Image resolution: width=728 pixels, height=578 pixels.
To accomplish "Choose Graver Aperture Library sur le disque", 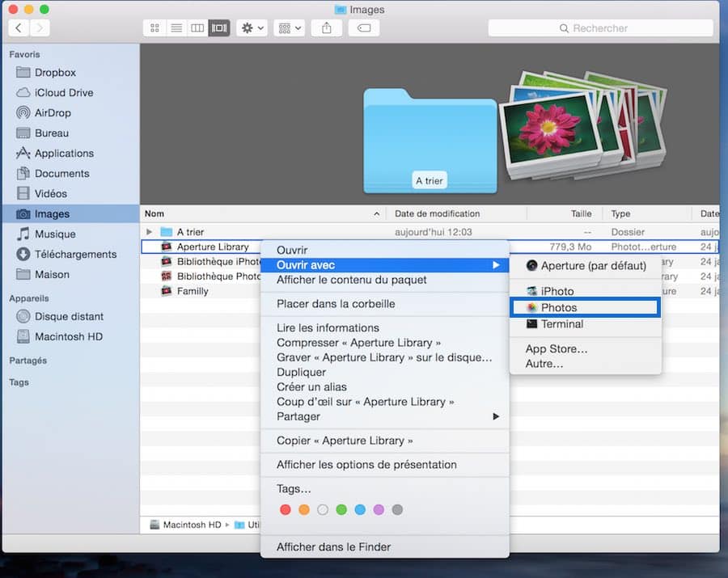I will click(385, 357).
